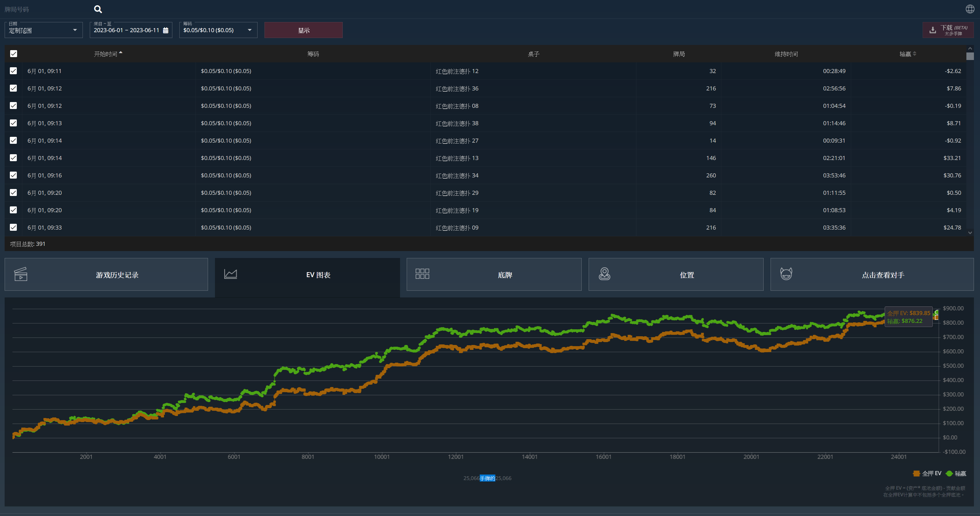Click the hole cards grid icon
The width and height of the screenshot is (980, 516).
click(x=422, y=273)
